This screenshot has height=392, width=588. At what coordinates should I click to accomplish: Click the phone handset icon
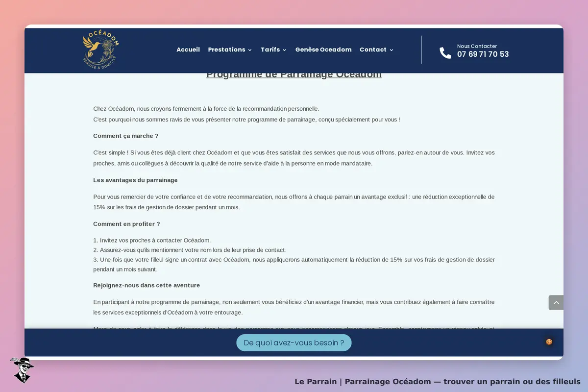(445, 53)
